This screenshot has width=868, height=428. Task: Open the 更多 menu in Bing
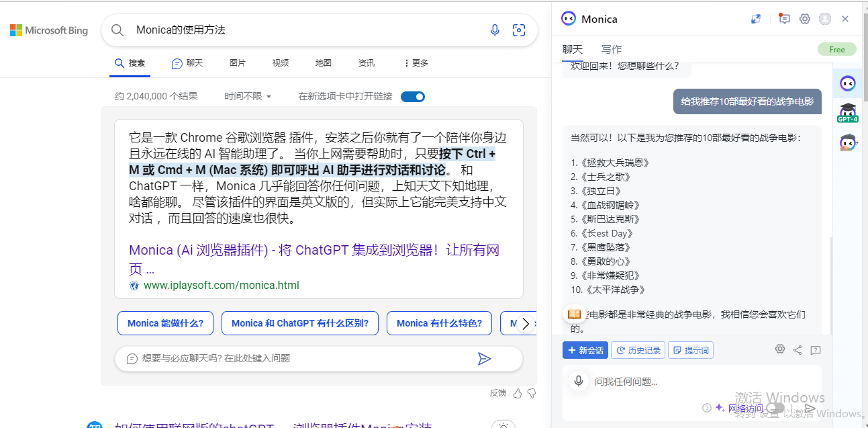tap(416, 63)
